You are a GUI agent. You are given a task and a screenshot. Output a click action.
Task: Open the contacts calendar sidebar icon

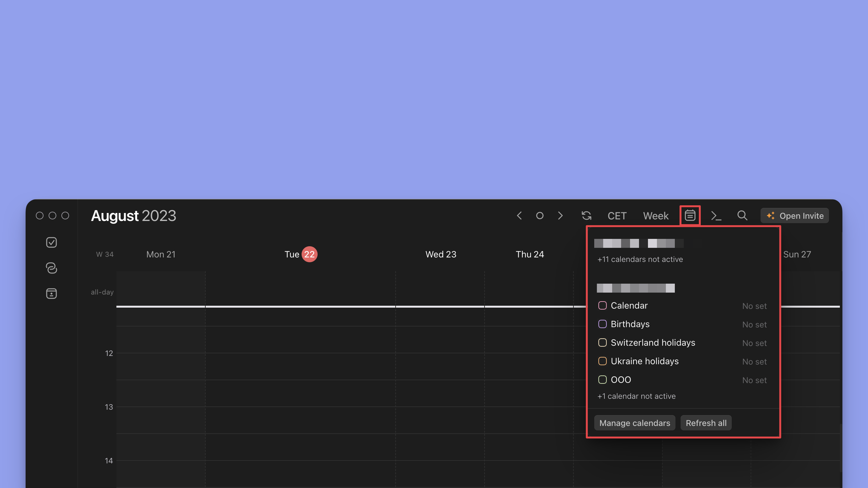tap(51, 294)
